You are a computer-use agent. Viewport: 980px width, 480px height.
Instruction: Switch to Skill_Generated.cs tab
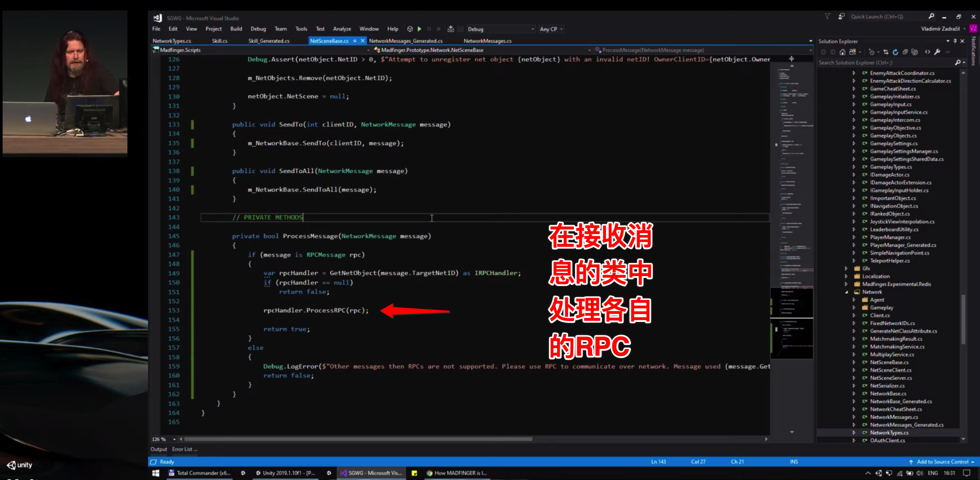click(269, 41)
